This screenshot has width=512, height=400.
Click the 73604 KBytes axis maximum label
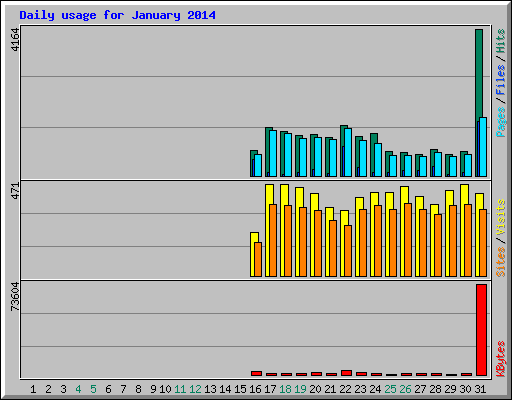coord(15,296)
